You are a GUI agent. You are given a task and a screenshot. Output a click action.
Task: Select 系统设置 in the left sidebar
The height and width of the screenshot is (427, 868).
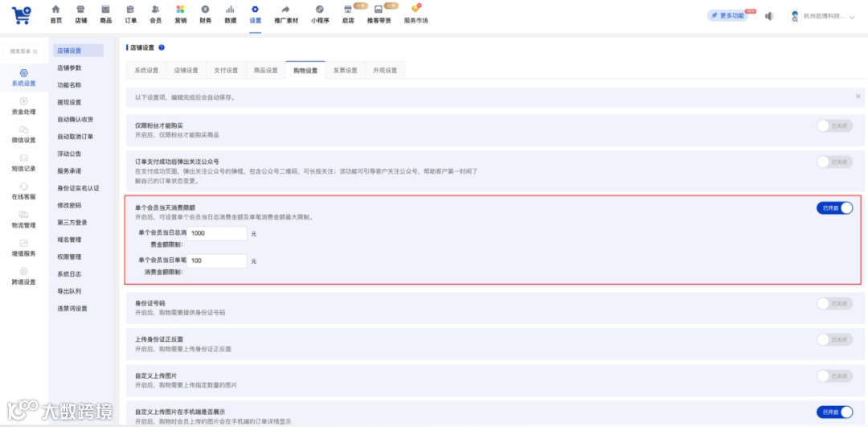click(24, 78)
